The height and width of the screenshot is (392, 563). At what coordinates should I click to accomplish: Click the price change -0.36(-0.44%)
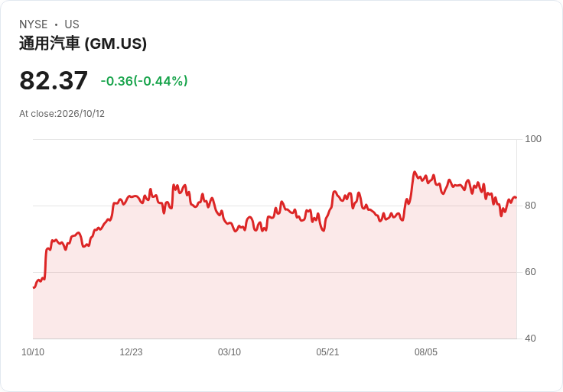click(x=144, y=81)
